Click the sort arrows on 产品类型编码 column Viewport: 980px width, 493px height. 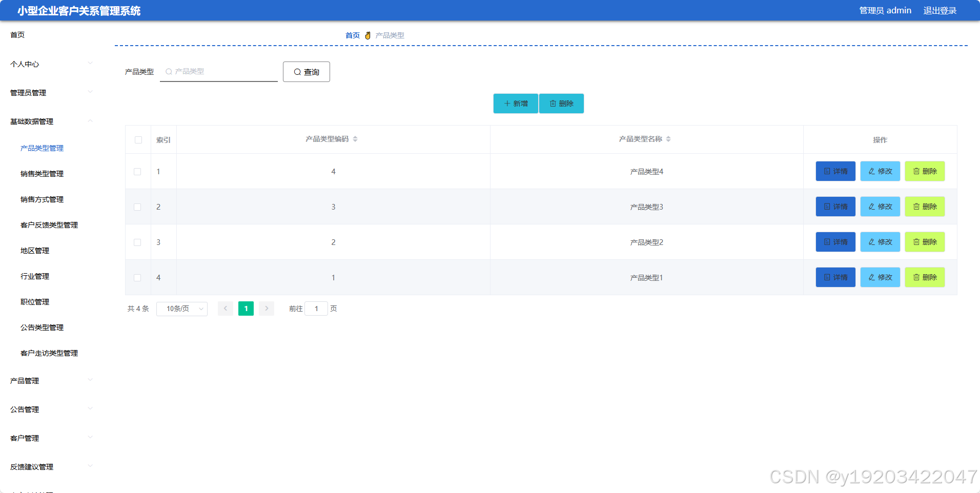(x=356, y=139)
